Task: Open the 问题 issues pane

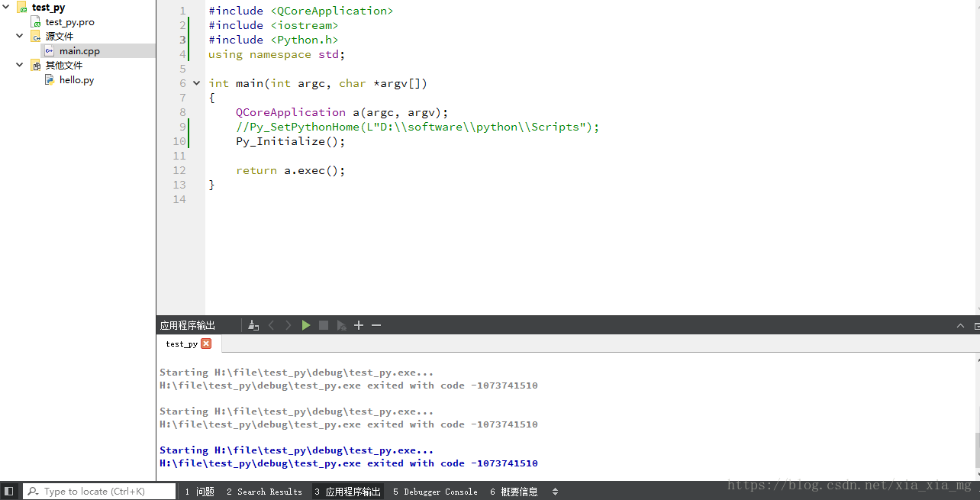Action: pyautogui.click(x=199, y=492)
